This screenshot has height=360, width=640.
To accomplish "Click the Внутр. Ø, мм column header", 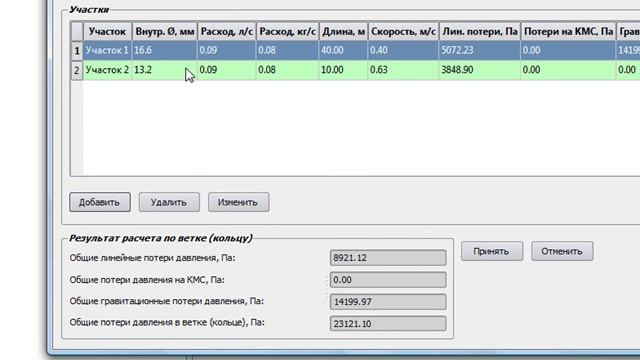I will [x=164, y=31].
